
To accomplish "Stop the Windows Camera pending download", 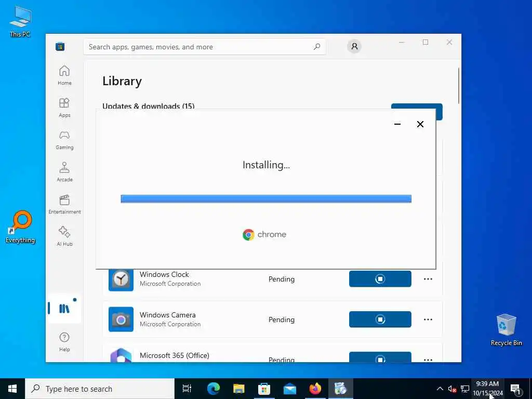I will pyautogui.click(x=380, y=320).
